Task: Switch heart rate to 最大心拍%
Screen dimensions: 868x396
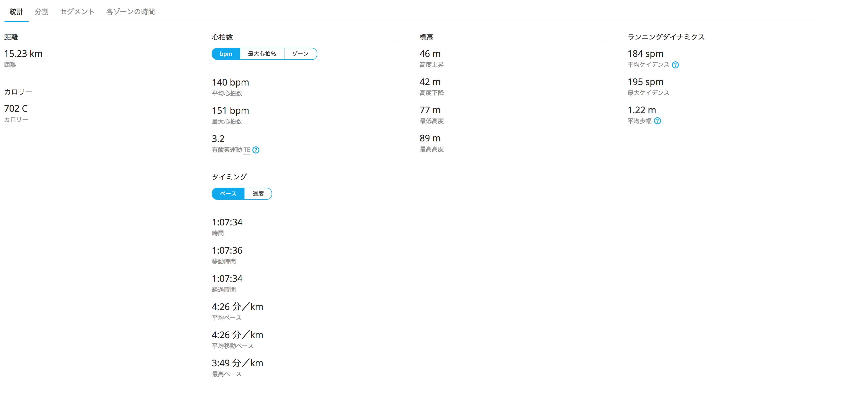Action: click(x=262, y=54)
